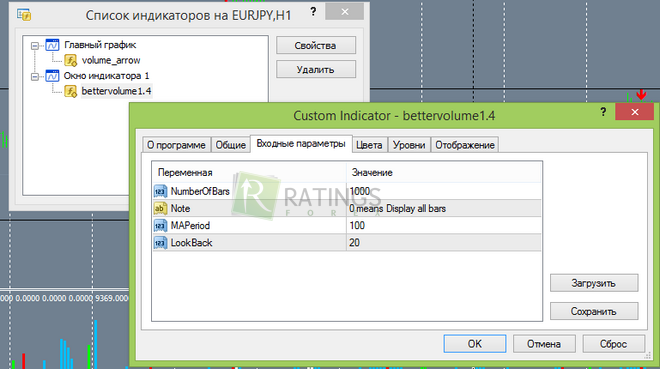Collapse the Окно индикатора 1 node
This screenshot has height=369, width=660.
[x=35, y=77]
